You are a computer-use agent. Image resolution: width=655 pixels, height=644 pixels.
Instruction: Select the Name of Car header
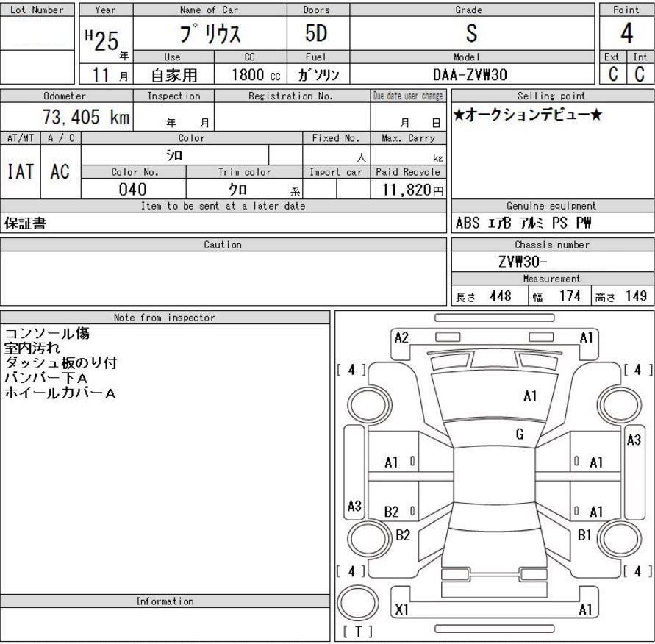coord(209,10)
